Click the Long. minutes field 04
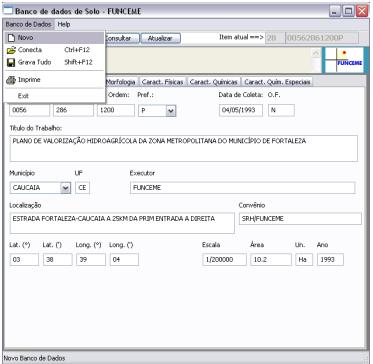 (x=124, y=259)
